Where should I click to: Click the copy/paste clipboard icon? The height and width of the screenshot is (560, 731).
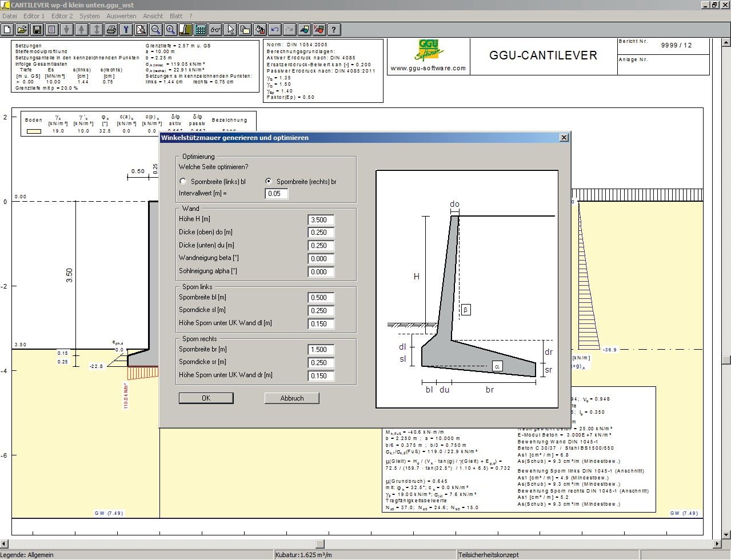(x=245, y=30)
